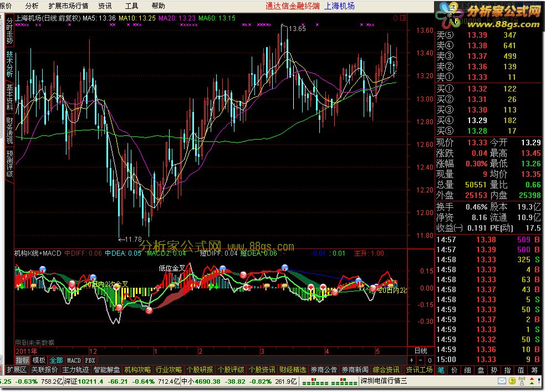This screenshot has width=546, height=392.
Task: Open 券商公告 link
Action: 324,370
